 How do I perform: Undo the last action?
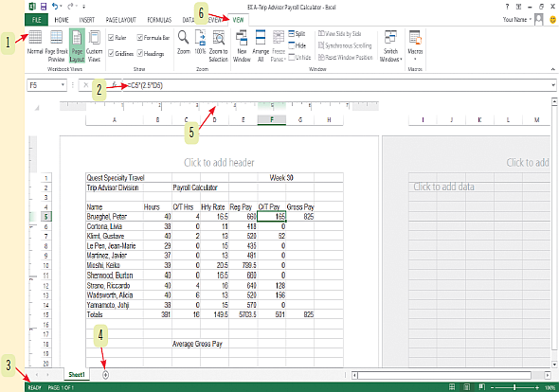tap(55, 7)
